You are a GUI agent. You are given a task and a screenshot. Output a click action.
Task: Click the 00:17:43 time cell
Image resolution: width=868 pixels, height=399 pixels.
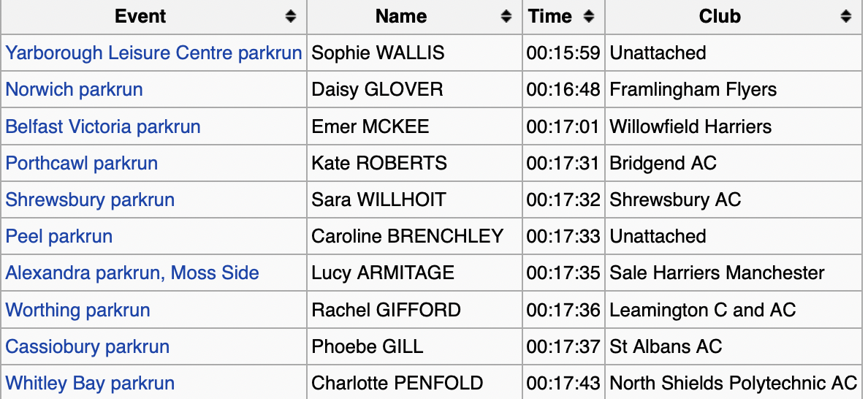(563, 383)
